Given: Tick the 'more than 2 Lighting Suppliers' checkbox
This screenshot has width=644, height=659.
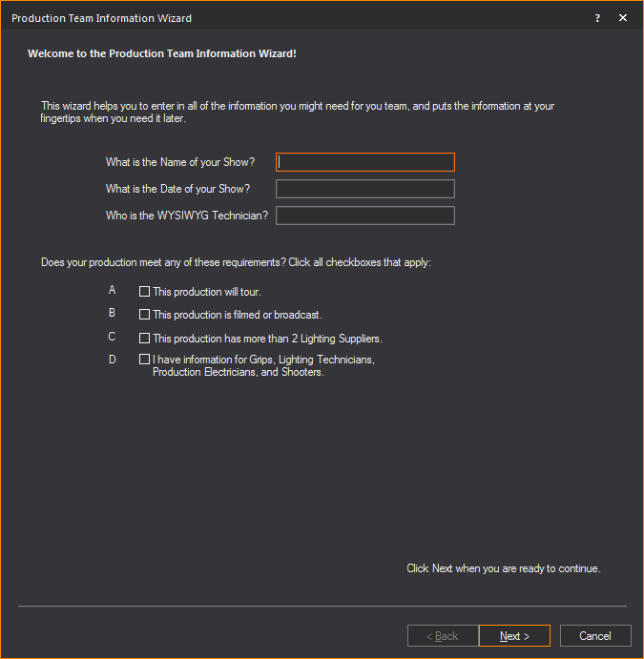Looking at the screenshot, I should click(145, 339).
